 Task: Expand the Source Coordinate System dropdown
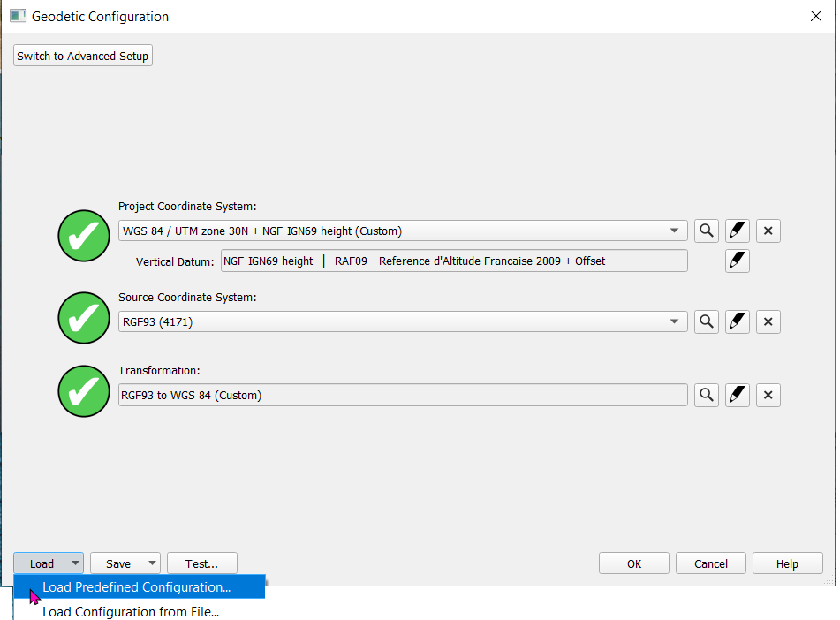[676, 322]
